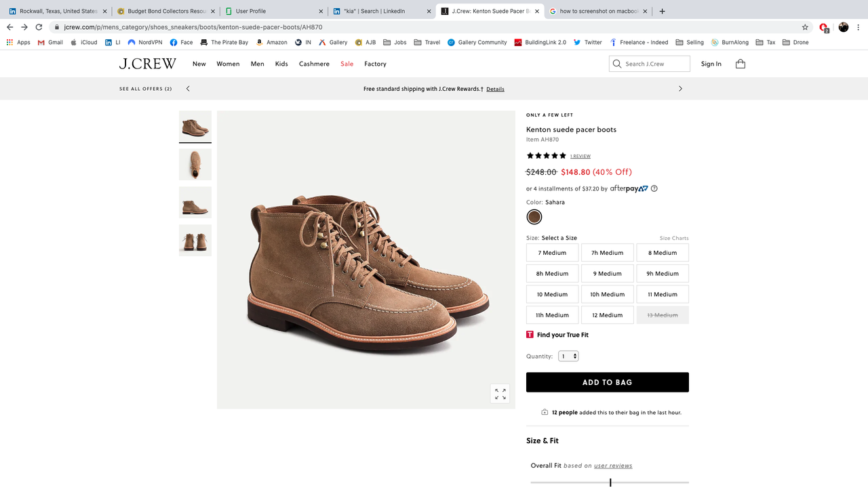This screenshot has width=868, height=488.
Task: Open the Face bookmark
Action: pyautogui.click(x=181, y=42)
